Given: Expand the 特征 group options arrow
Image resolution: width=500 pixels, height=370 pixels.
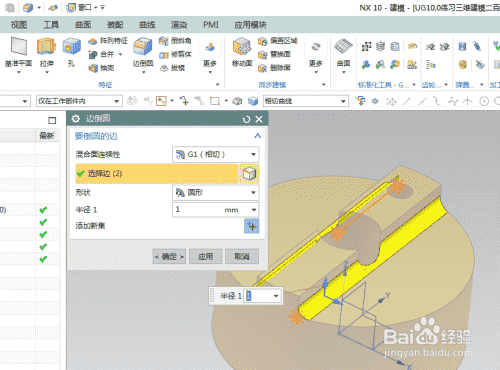Looking at the screenshot, I should [x=218, y=85].
